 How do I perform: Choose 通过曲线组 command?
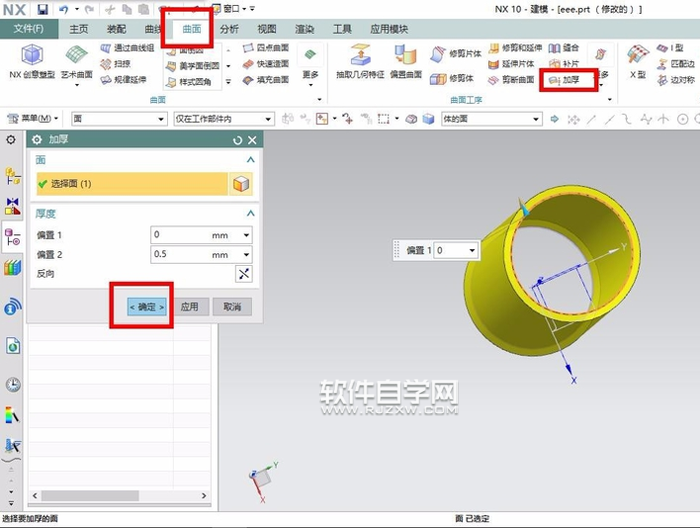pyautogui.click(x=127, y=48)
